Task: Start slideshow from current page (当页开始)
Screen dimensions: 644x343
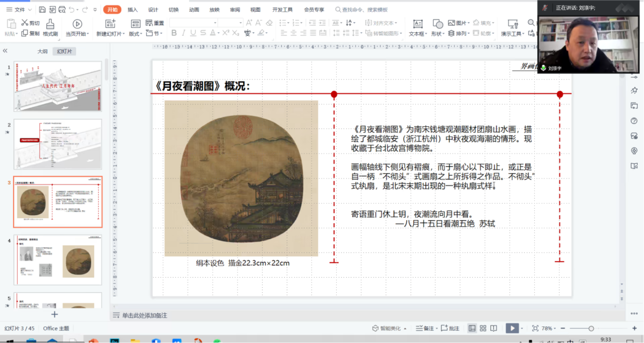Action: [77, 25]
